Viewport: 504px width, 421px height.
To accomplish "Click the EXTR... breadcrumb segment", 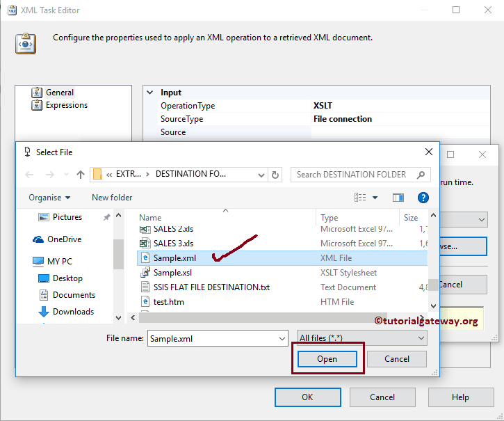I will tap(128, 174).
